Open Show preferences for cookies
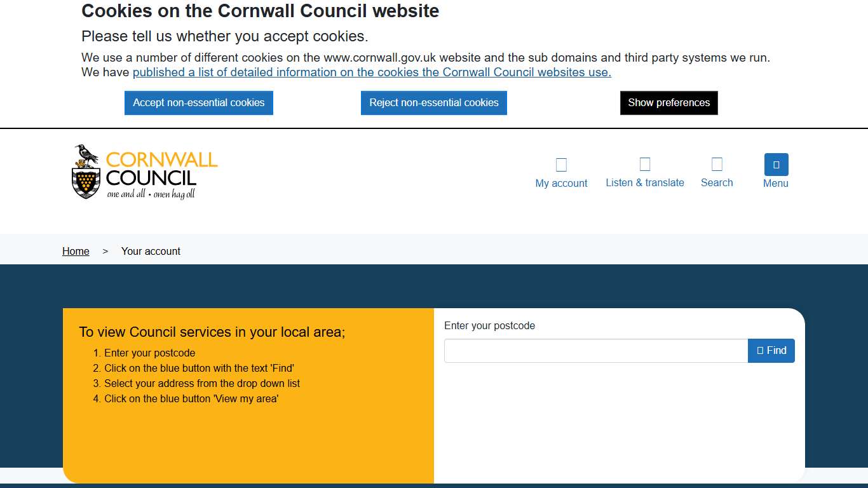The image size is (868, 488). (x=668, y=102)
